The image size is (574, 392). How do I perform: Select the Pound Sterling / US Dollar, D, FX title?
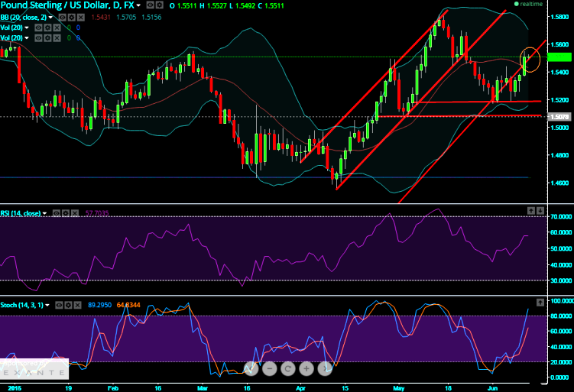point(67,5)
